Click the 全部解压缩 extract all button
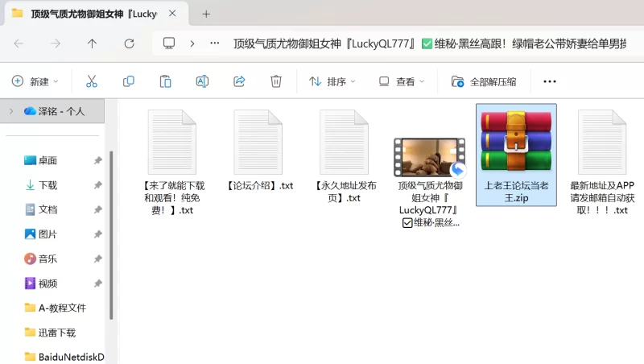This screenshot has width=644, height=364. click(484, 81)
